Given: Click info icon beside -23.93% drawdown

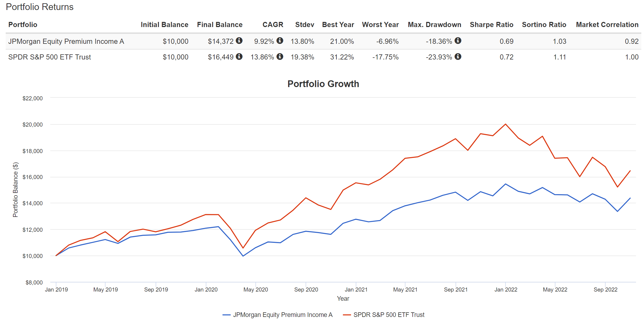Looking at the screenshot, I should 458,57.
